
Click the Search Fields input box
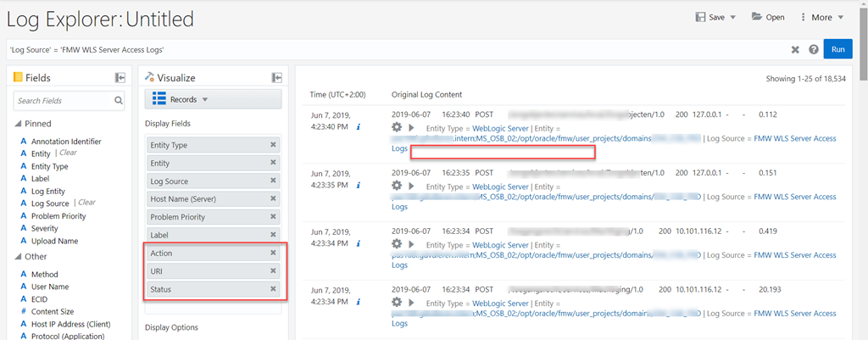[x=63, y=101]
